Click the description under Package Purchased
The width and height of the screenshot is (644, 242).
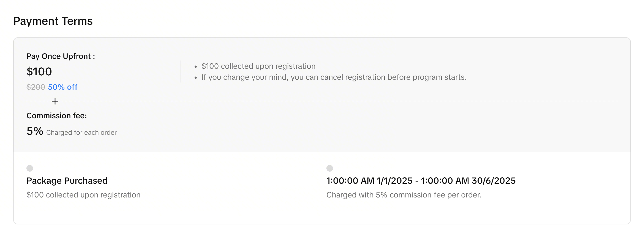click(83, 195)
